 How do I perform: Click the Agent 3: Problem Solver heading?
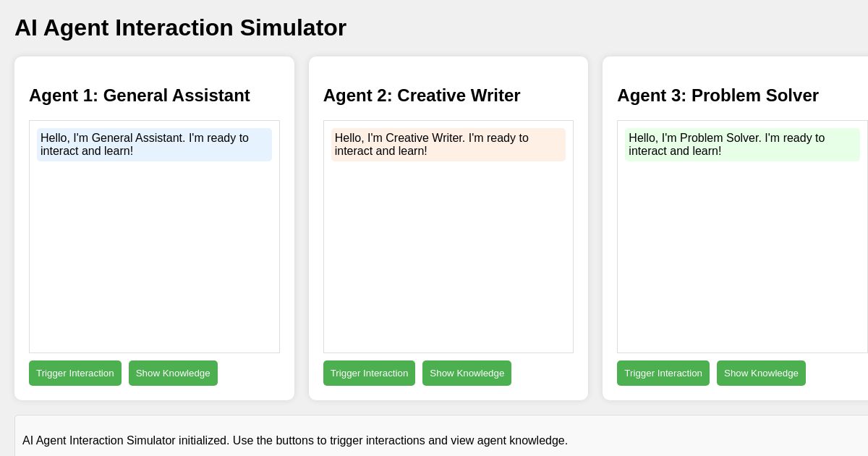pyautogui.click(x=718, y=95)
